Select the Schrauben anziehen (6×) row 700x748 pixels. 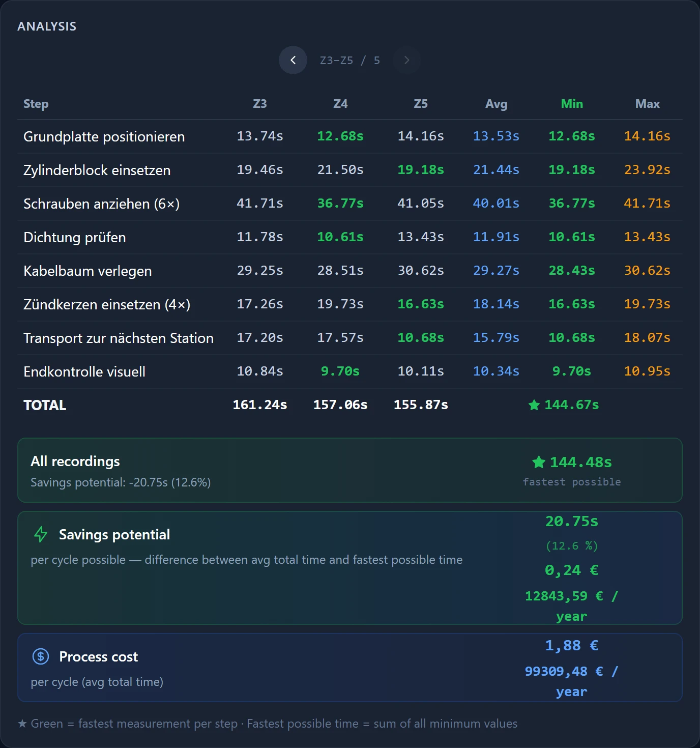(x=350, y=204)
